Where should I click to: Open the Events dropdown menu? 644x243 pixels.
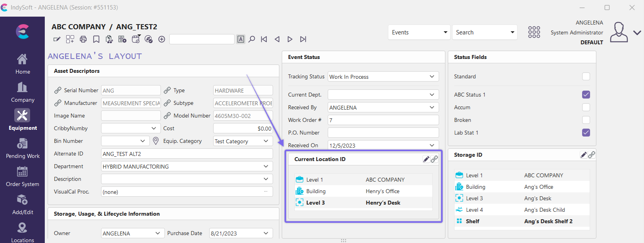pos(419,32)
